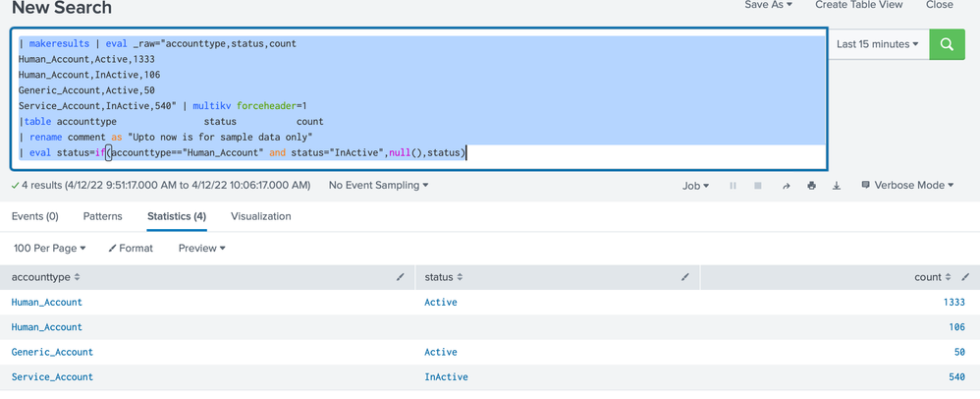
Task: Click the share job arrow icon
Action: tap(787, 186)
